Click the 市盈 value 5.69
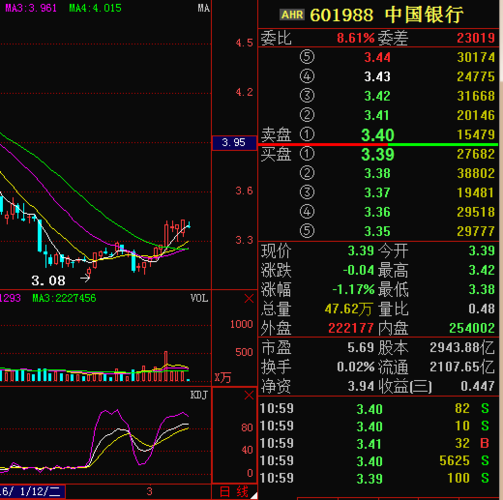503x500 pixels. point(361,348)
